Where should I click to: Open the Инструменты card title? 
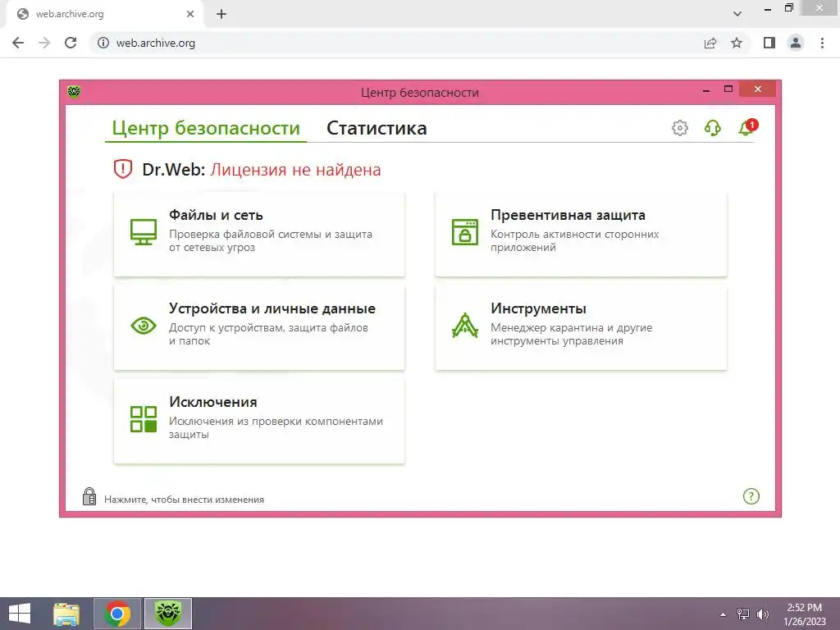coord(538,308)
